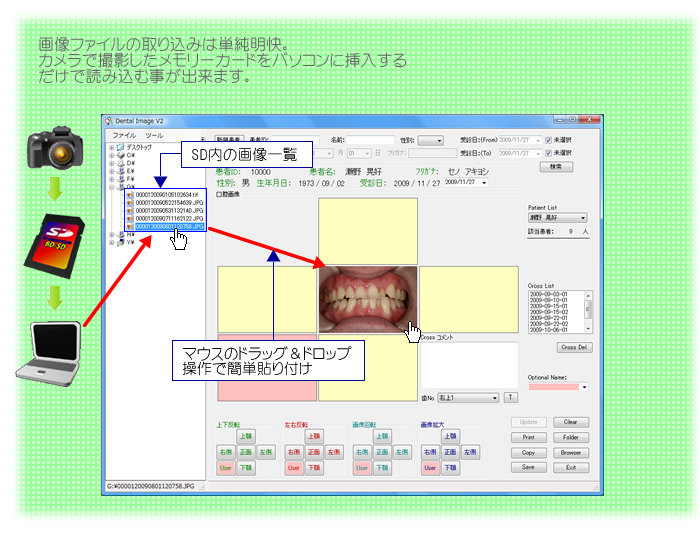Image resolution: width=700 pixels, height=535 pixels.
Task: Open the 性別 dropdown
Action: click(431, 141)
